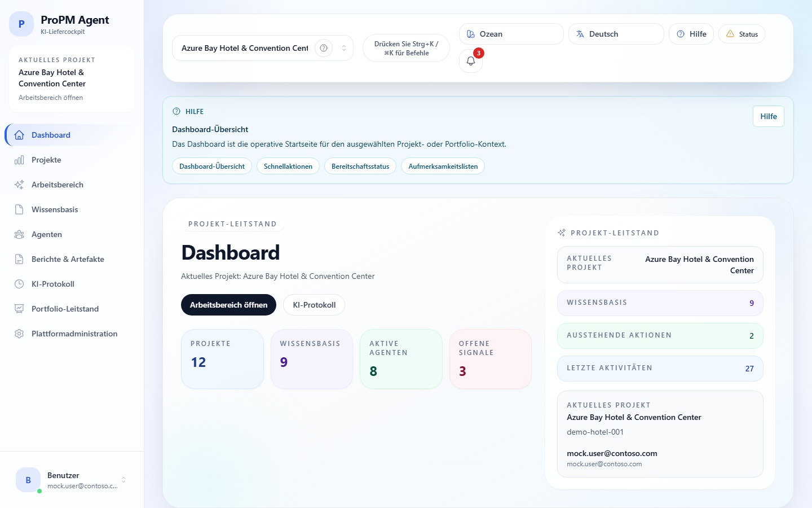This screenshot has height=508, width=812.
Task: Click the Hilfe button in help panel
Action: click(768, 116)
